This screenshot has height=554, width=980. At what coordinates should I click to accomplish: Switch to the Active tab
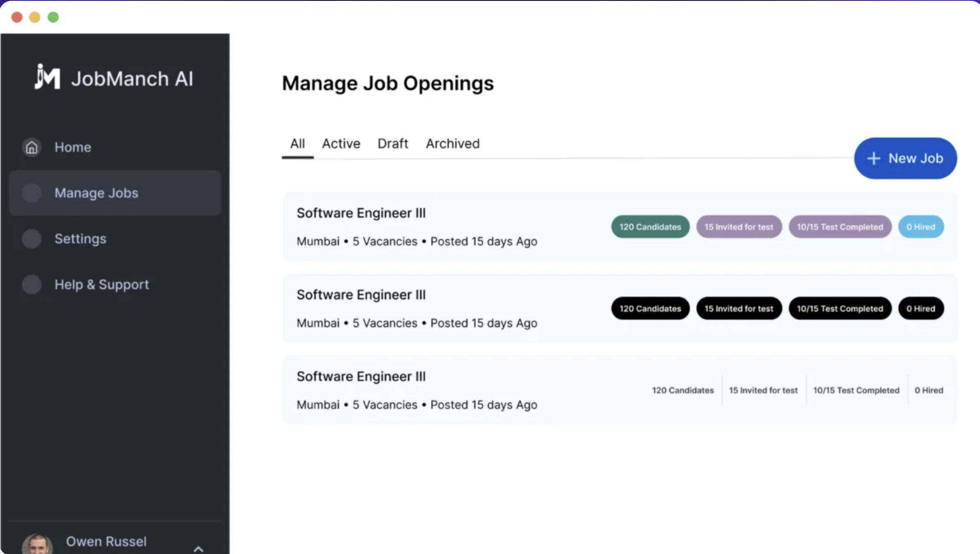[x=341, y=143]
